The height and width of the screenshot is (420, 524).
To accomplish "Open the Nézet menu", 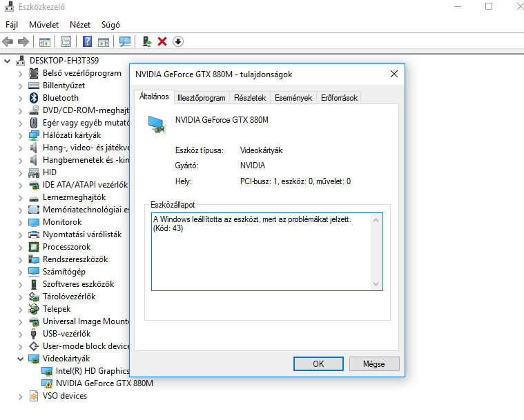I will tap(80, 25).
